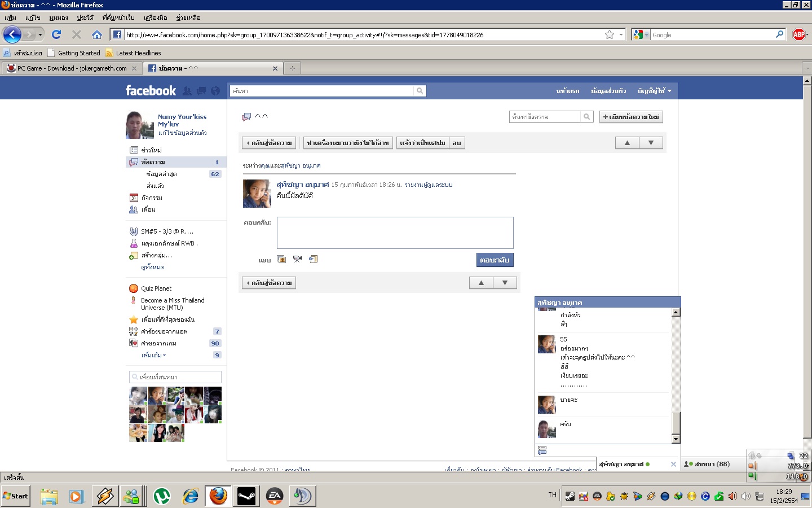Viewport: 812px width, 508px height.
Task: Close the สุพิชญา อนุมาศ chat tab
Action: pos(673,465)
